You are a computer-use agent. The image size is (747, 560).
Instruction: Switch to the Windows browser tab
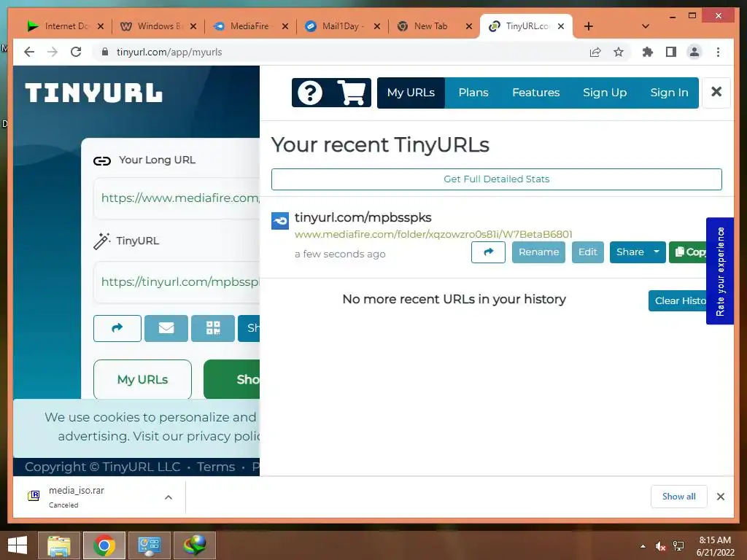click(x=158, y=26)
